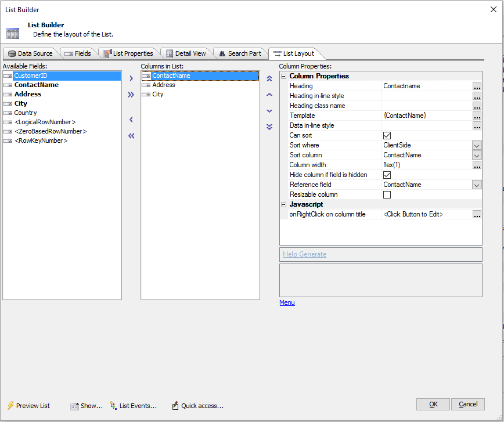Collapse the Javascript section

[283, 204]
